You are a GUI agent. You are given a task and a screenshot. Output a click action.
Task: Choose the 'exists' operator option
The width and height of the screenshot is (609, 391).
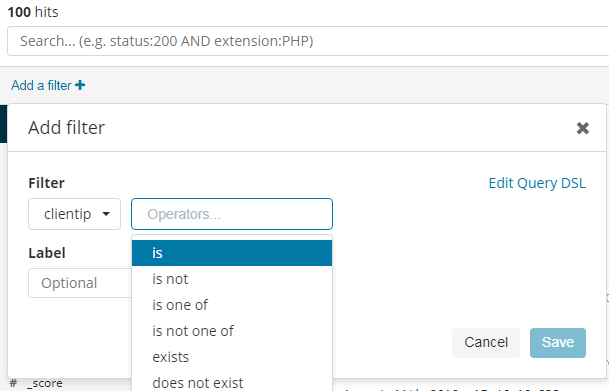[x=232, y=357]
